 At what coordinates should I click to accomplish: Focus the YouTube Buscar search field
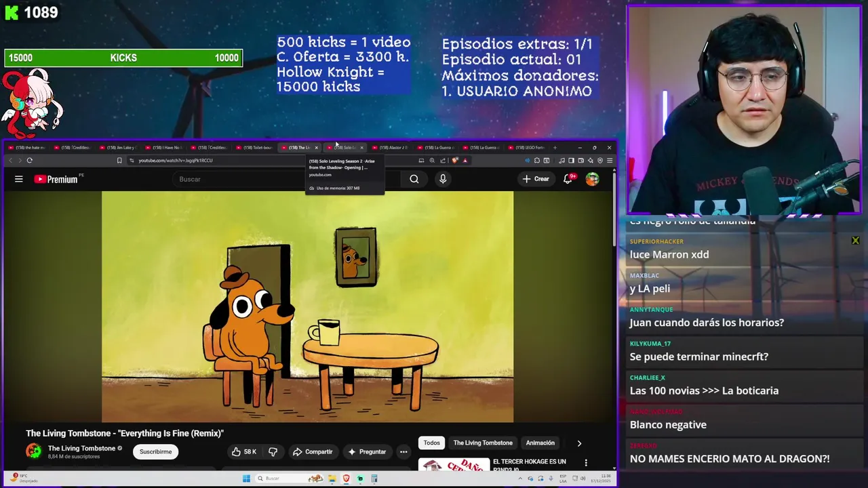[285, 179]
